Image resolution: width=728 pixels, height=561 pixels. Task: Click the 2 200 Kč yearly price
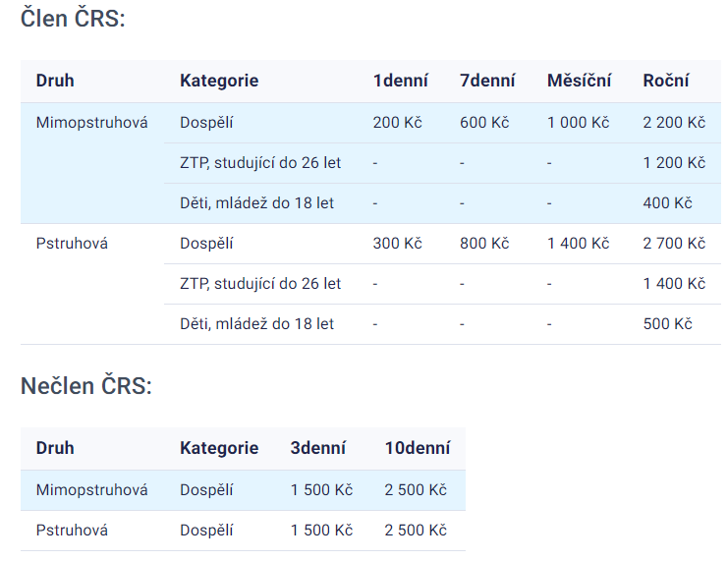[674, 123]
